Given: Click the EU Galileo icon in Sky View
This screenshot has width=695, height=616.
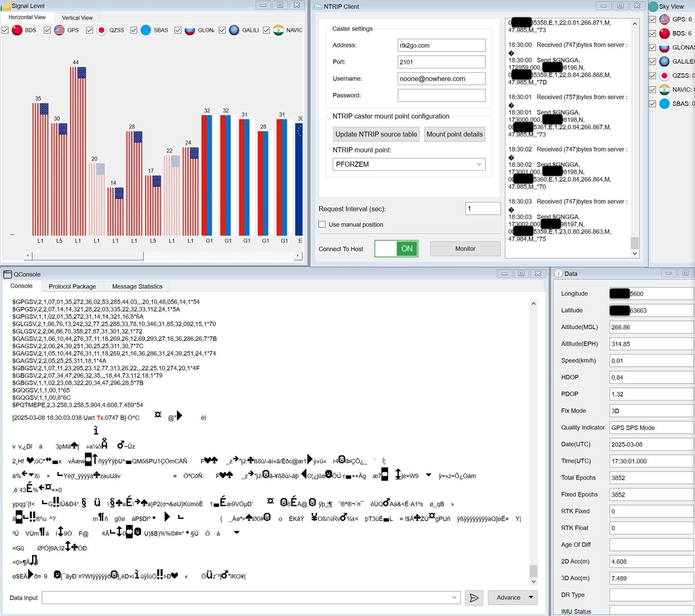Looking at the screenshot, I should (x=664, y=61).
